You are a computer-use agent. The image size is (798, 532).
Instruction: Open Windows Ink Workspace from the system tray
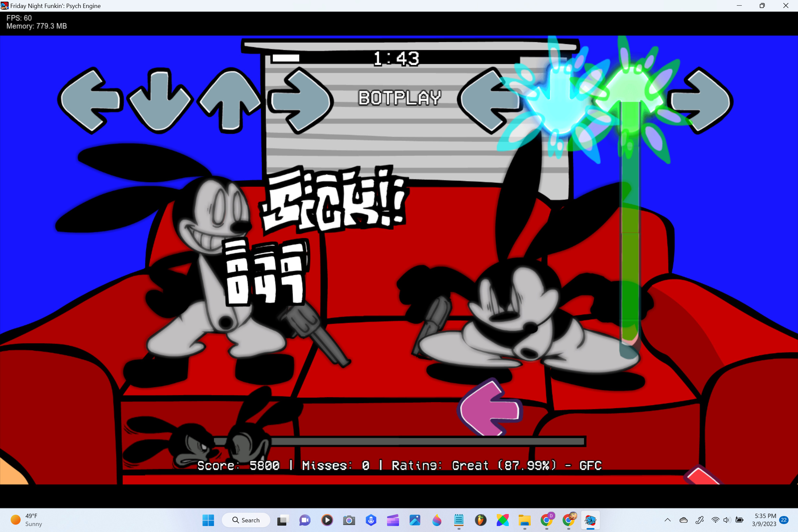pyautogui.click(x=700, y=520)
